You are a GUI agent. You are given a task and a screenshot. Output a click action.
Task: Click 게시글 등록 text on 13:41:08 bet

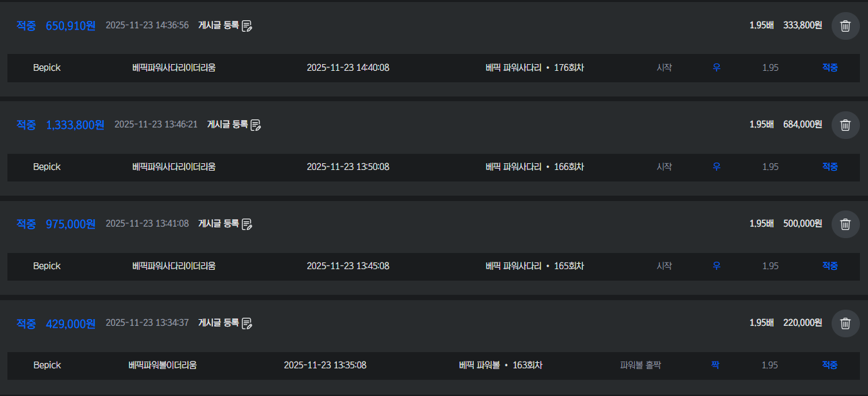tap(218, 223)
